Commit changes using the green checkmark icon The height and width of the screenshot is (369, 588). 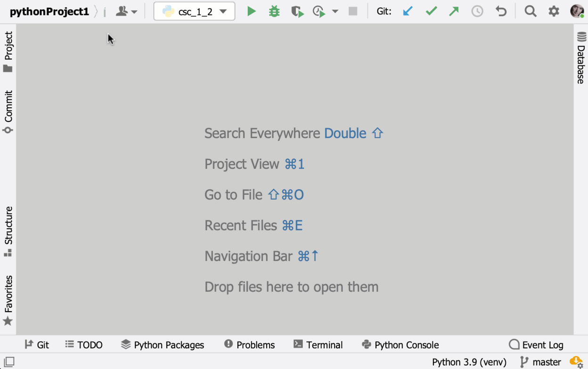(x=431, y=11)
